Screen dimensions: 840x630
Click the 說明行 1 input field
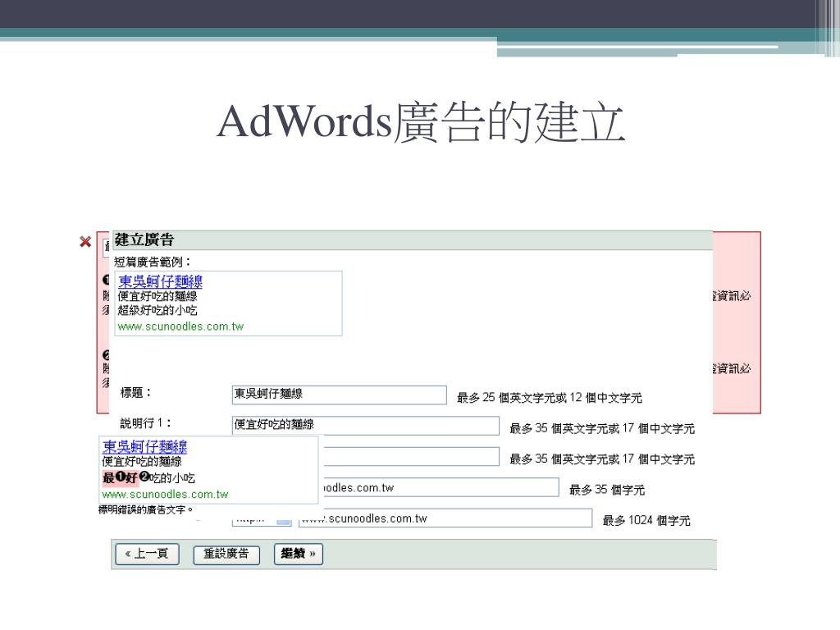tap(365, 426)
